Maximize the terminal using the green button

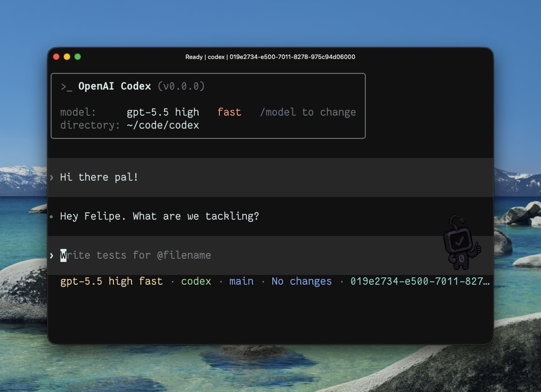coord(78,57)
